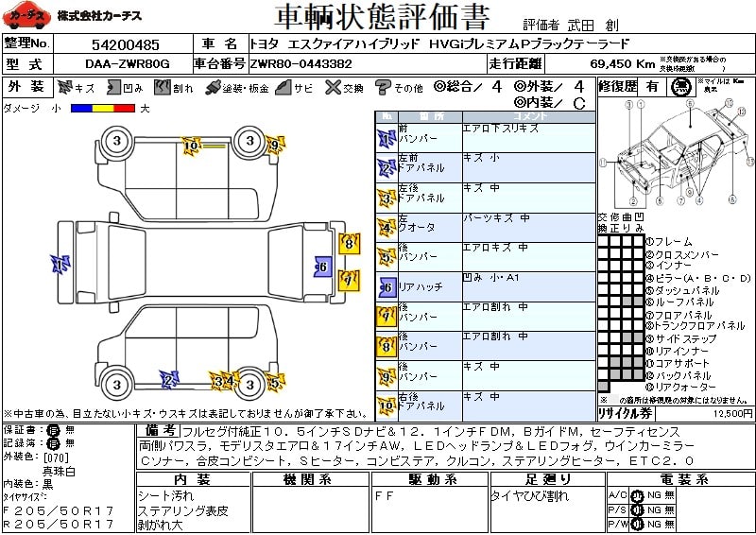The width and height of the screenshot is (756, 535).
Task: Click chassis number ZWR80-0443382
Action: coord(301,63)
